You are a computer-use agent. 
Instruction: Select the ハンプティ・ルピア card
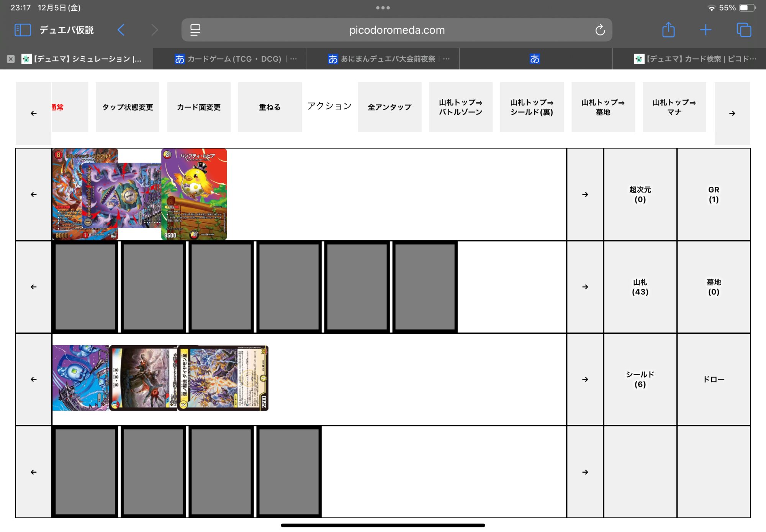pyautogui.click(x=194, y=194)
